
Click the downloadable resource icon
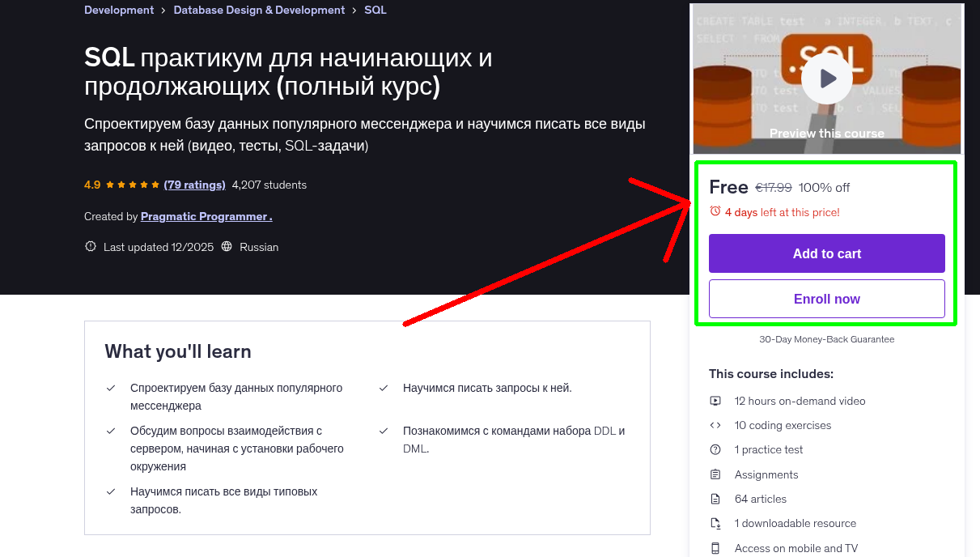click(715, 523)
